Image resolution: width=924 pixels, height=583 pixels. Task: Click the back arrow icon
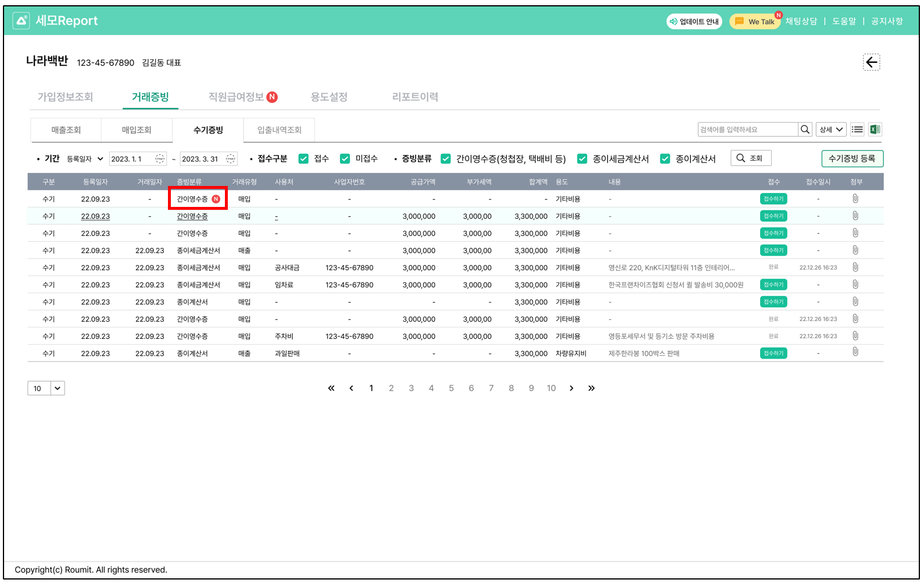[x=871, y=62]
